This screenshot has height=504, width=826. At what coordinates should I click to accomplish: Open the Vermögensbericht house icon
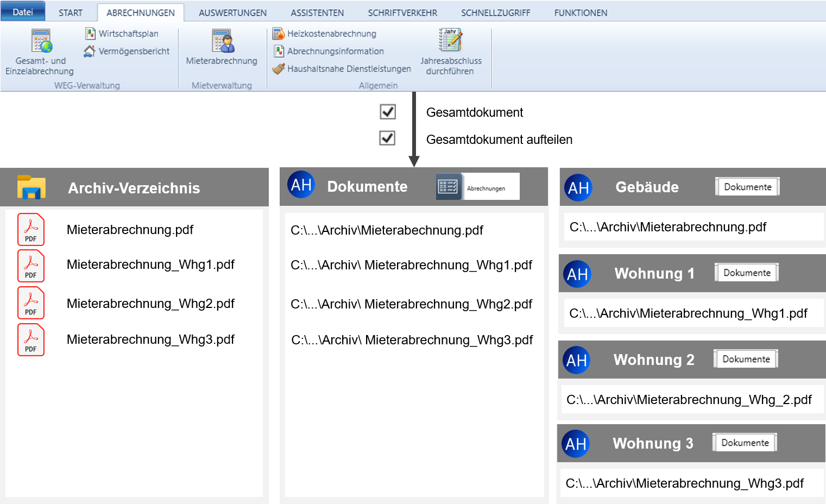click(x=90, y=51)
